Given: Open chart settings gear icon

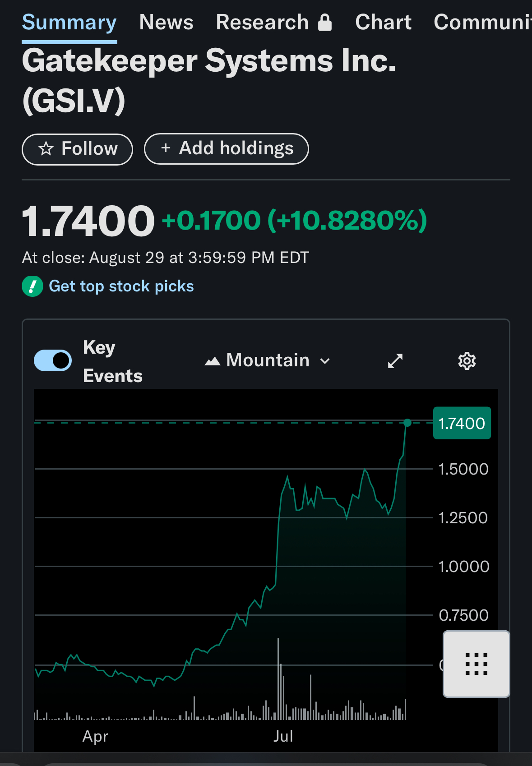Looking at the screenshot, I should point(467,361).
